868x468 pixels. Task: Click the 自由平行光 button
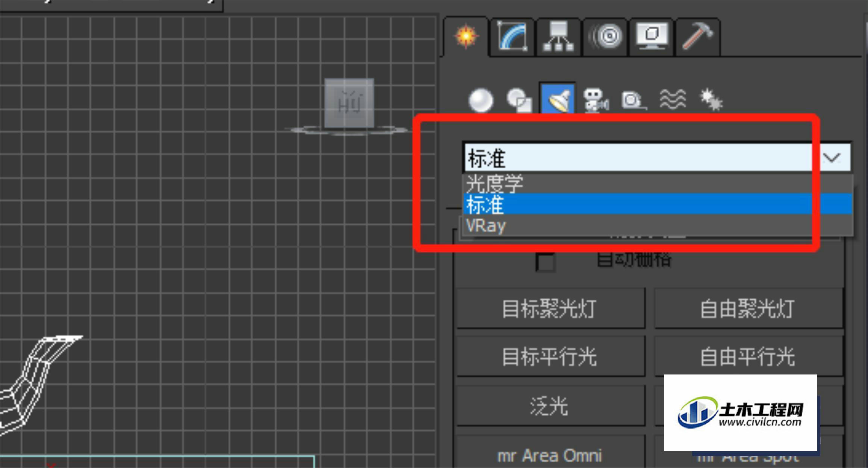coord(748,356)
